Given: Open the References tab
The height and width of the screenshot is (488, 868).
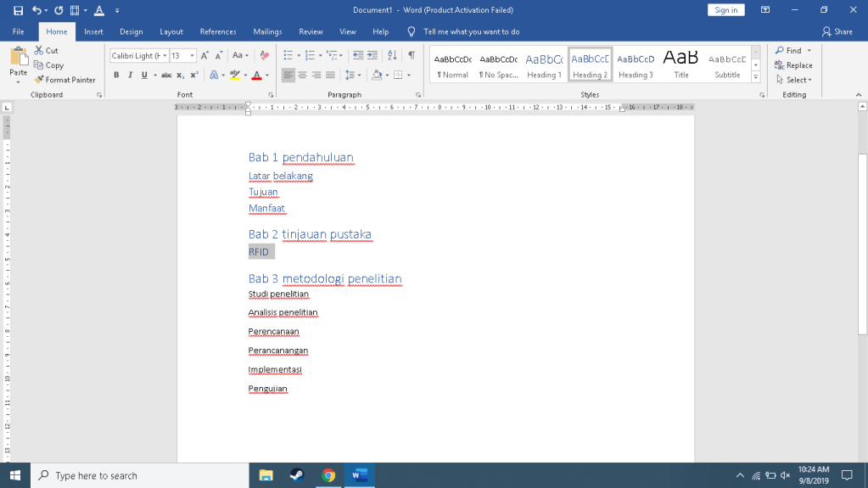Looking at the screenshot, I should 218,31.
